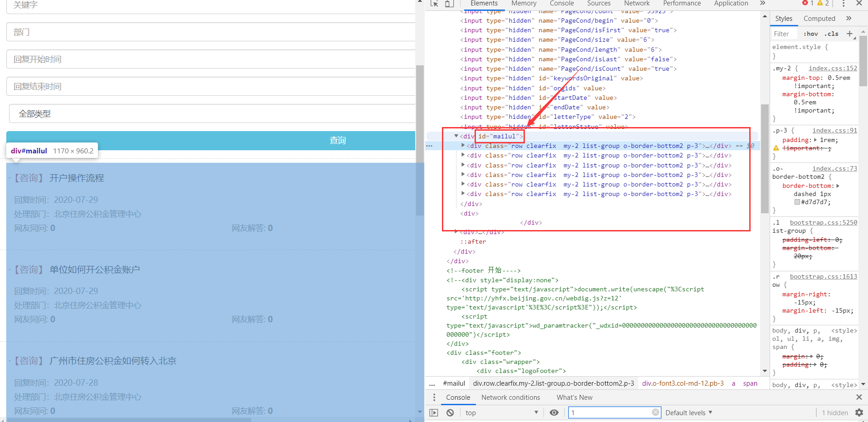
Task: Open the Computed styles tab
Action: [819, 18]
